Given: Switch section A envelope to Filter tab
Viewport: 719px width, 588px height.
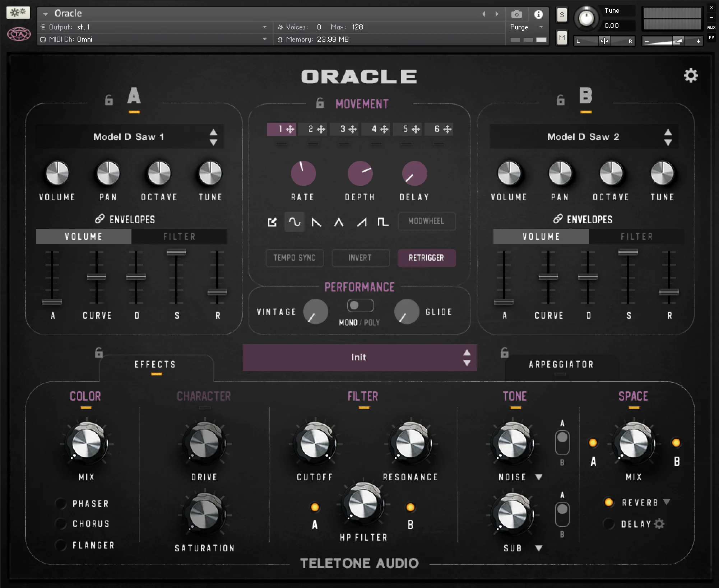Looking at the screenshot, I should 179,237.
